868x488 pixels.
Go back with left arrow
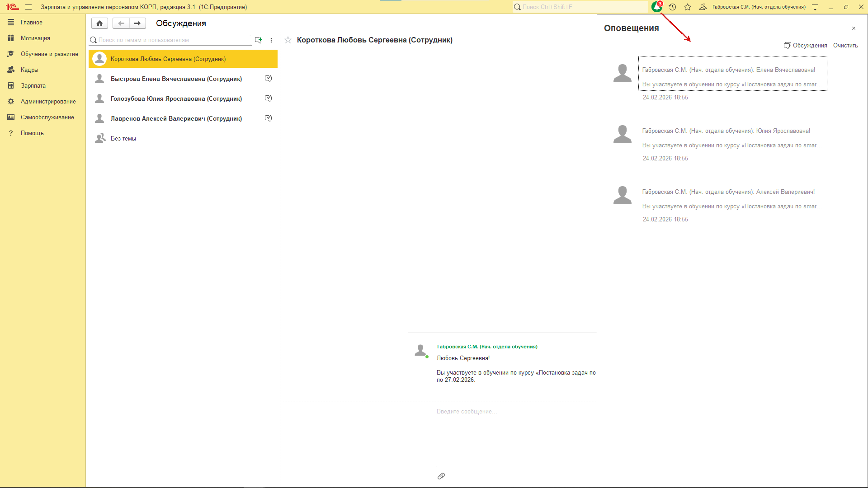(x=121, y=23)
